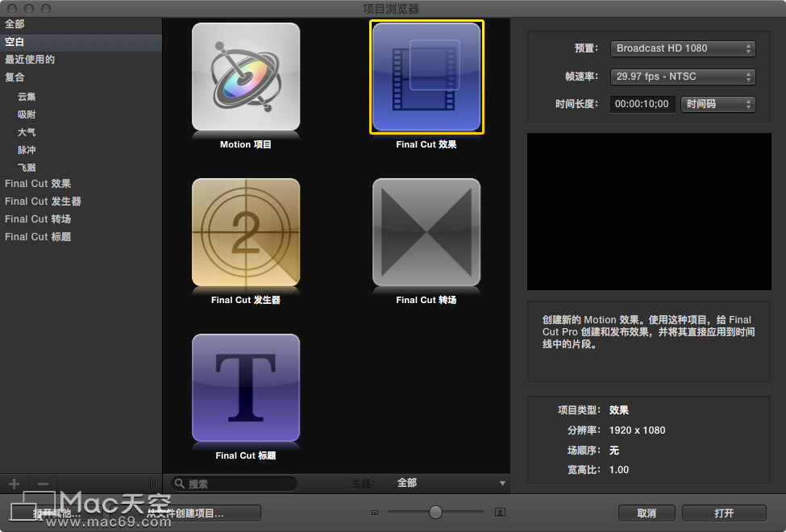Click the small thumbnail size icon
Image resolution: width=786 pixels, height=532 pixels.
(x=374, y=513)
